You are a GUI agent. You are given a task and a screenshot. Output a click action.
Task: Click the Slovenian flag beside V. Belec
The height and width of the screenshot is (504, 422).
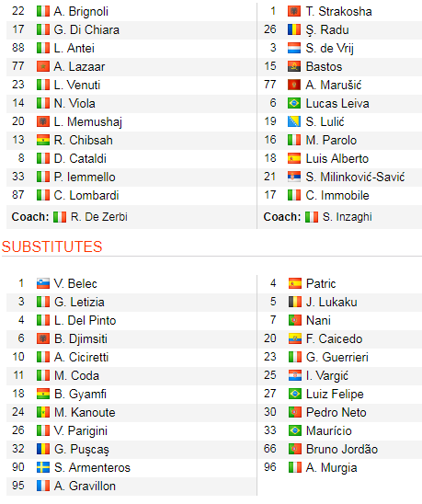43,283
